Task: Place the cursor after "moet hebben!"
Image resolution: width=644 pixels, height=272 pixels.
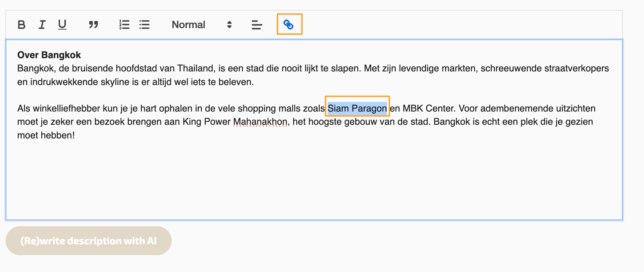Action: point(75,135)
